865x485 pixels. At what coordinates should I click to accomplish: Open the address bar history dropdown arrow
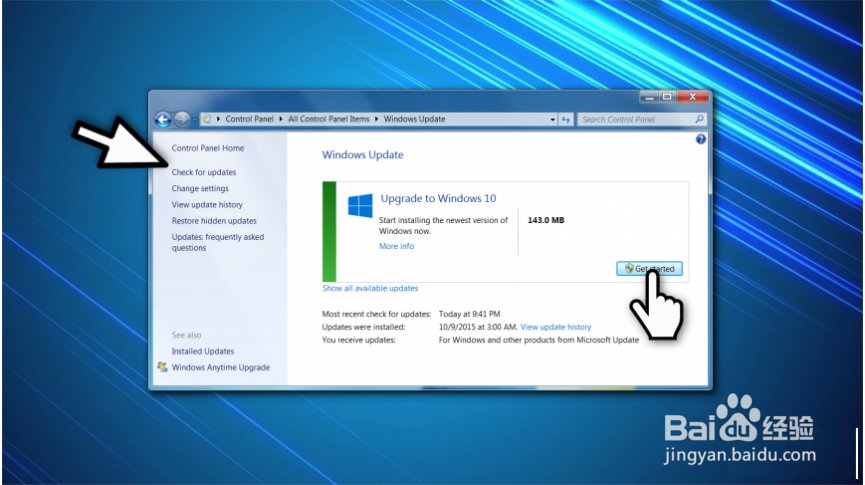tap(552, 119)
